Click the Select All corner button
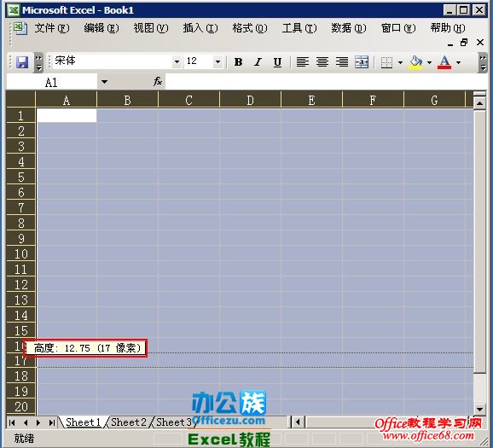Viewport: 493px width, 448px height. tap(20, 100)
